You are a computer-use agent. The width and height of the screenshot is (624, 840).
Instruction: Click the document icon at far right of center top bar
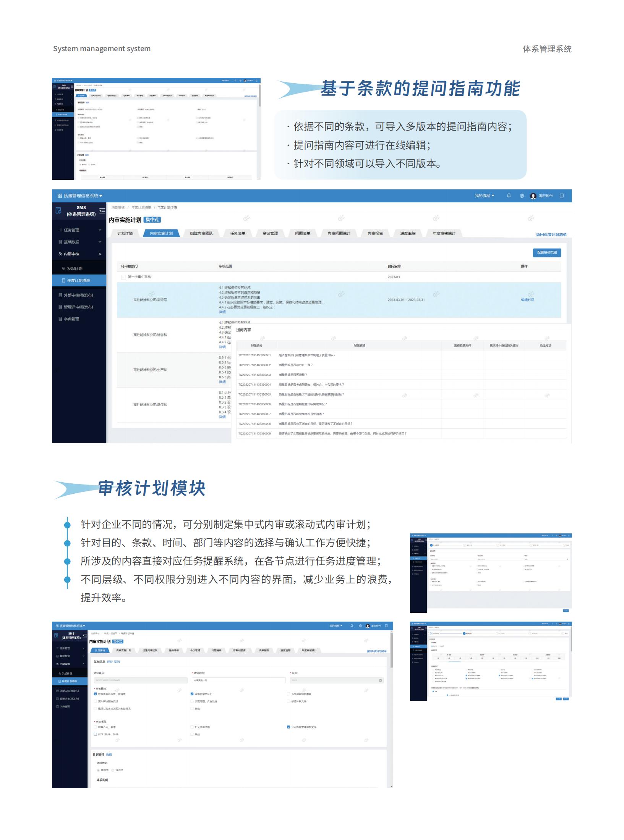point(562,196)
